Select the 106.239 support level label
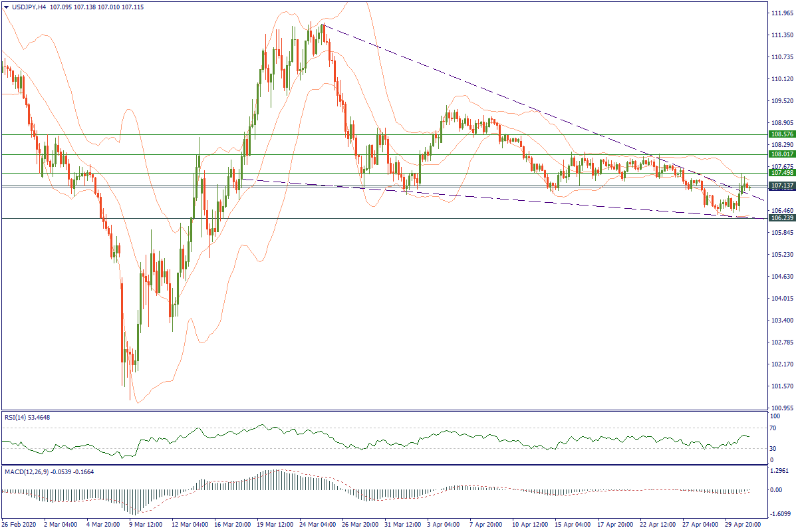 point(782,218)
